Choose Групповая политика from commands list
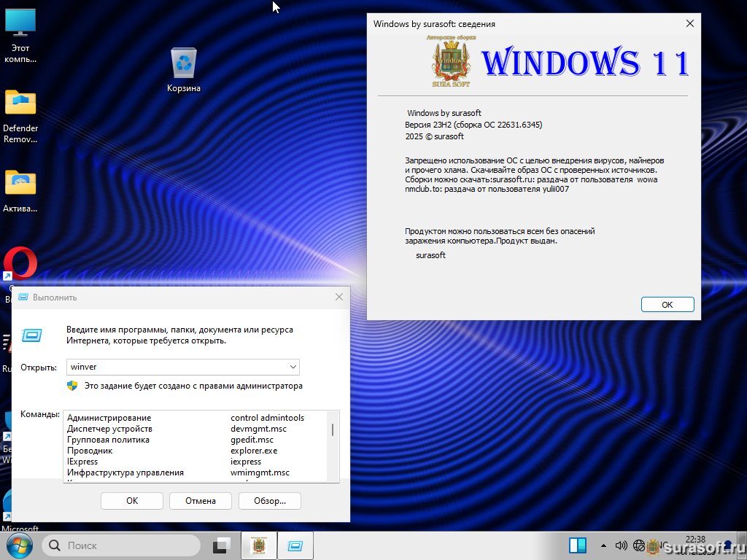 (x=108, y=440)
